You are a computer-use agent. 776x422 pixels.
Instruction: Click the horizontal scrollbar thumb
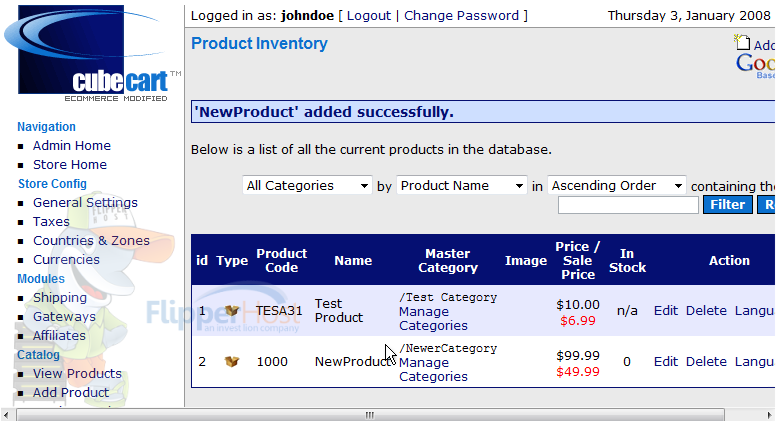(x=370, y=415)
